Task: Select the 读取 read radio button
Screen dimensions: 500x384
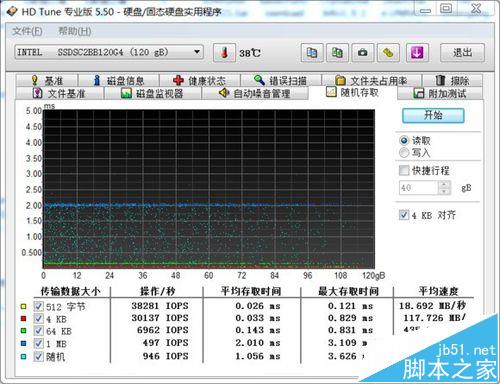Action: coord(404,140)
